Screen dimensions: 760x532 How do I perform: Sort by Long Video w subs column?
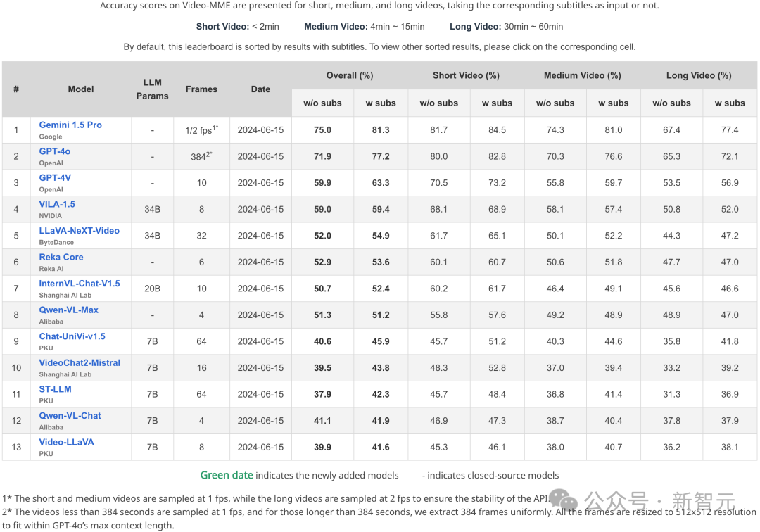pyautogui.click(x=730, y=103)
